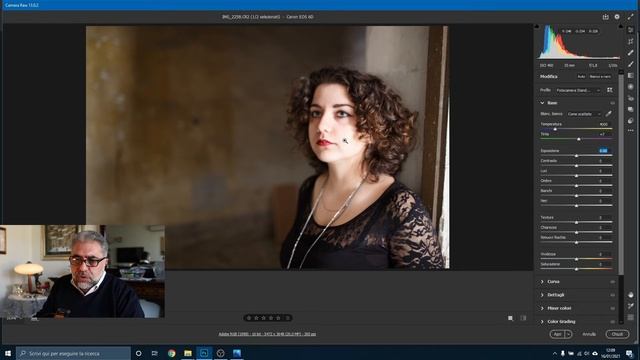Select the Crop and rotate tool

631,41
